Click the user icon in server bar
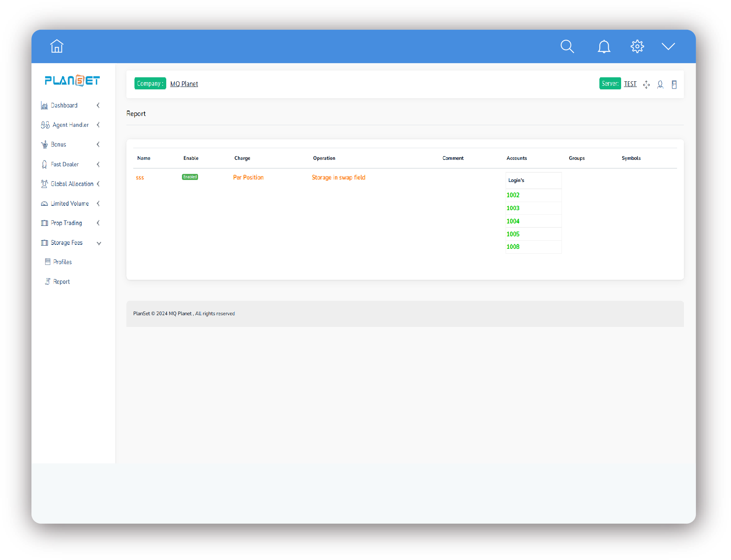Image resolution: width=731 pixels, height=560 pixels. pyautogui.click(x=660, y=85)
